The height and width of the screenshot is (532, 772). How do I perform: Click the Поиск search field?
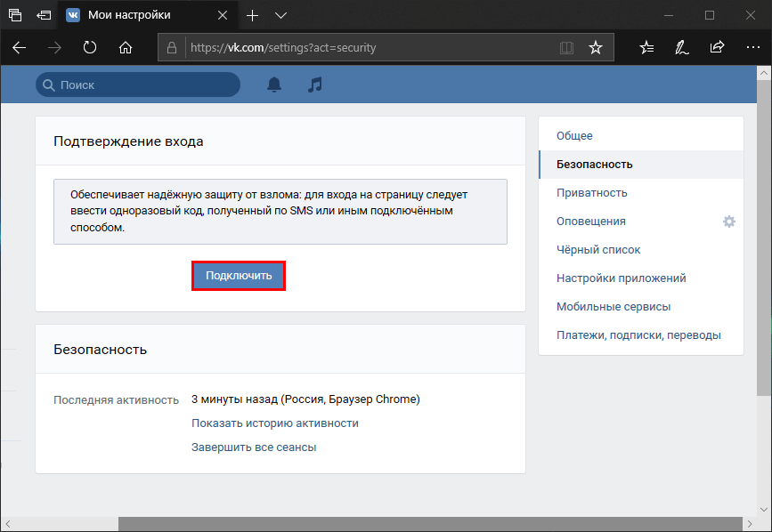click(x=138, y=85)
